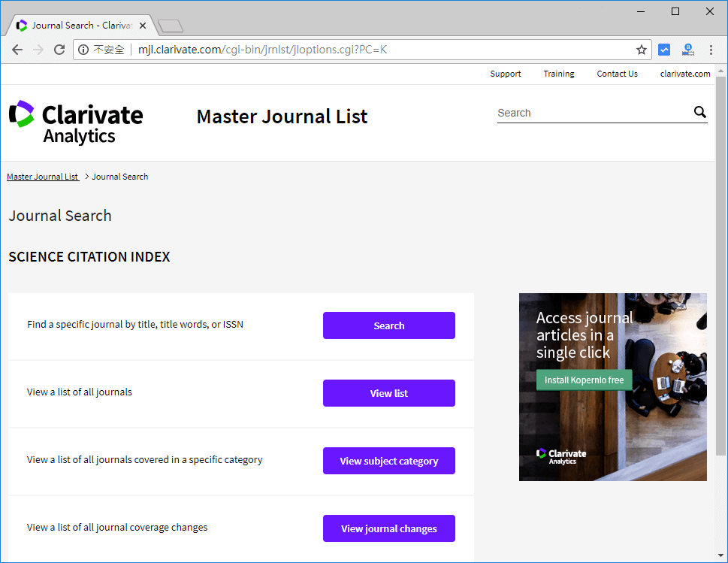Go to the Training link
728x563 pixels.
558,74
